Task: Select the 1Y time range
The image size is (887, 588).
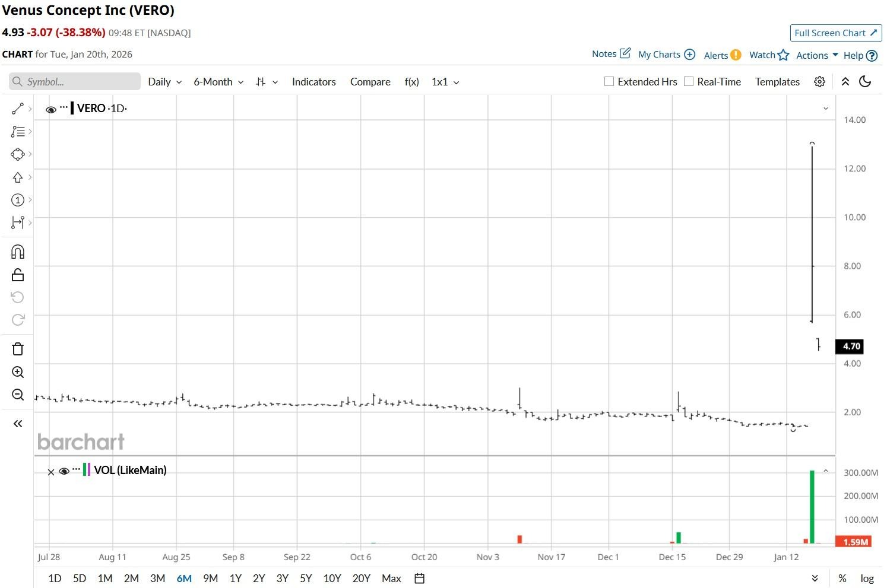Action: [x=236, y=579]
